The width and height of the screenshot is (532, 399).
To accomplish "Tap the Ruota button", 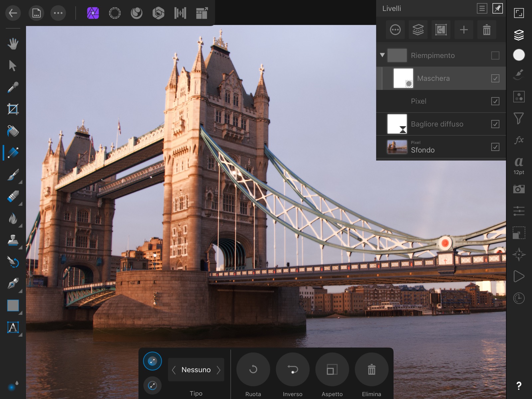I will tap(253, 369).
